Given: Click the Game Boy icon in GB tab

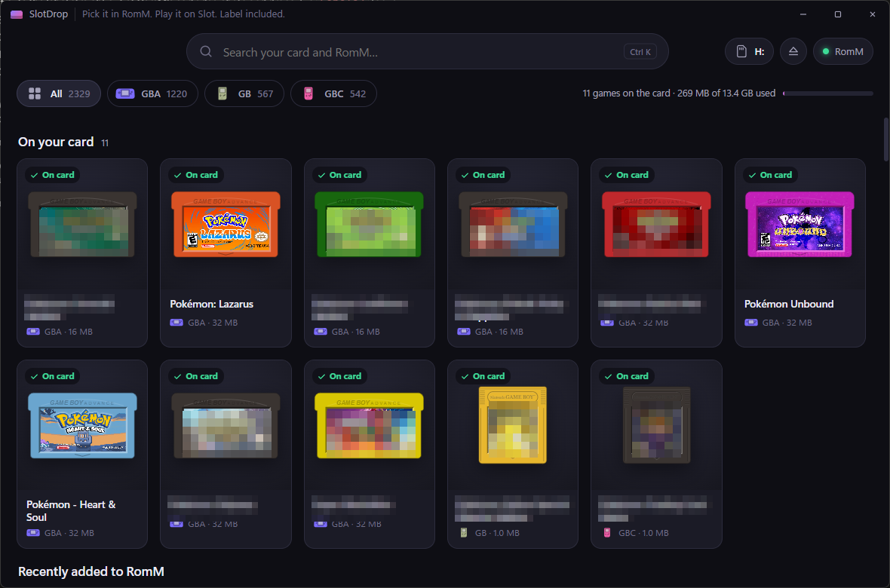Looking at the screenshot, I should tap(222, 93).
